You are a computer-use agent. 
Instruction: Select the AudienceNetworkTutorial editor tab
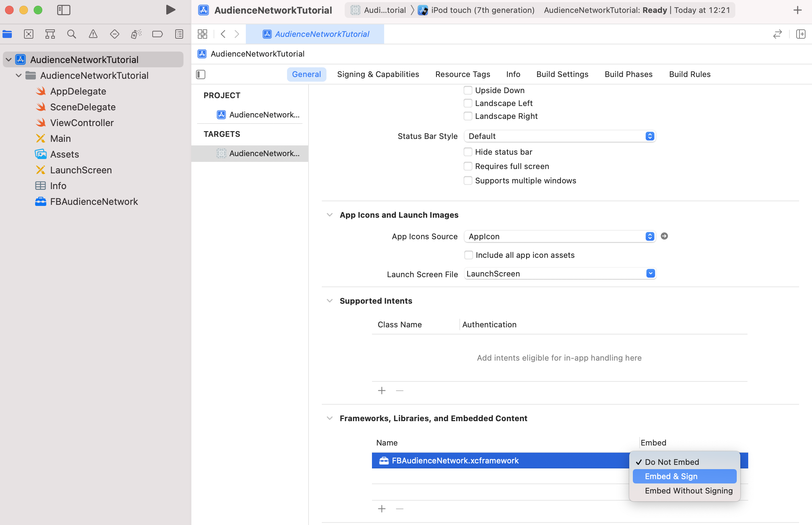[x=315, y=34]
